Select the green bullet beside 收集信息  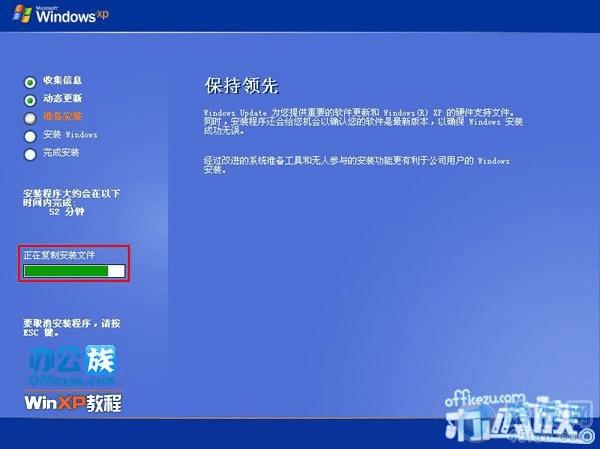tap(30, 82)
